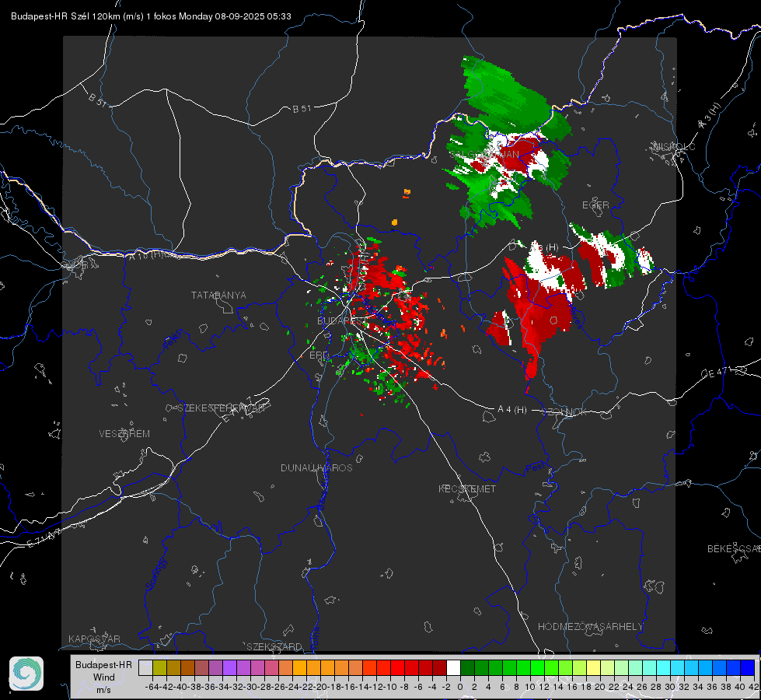Select the KECSKEMET city label
This screenshot has height=700, width=761.
(467, 489)
